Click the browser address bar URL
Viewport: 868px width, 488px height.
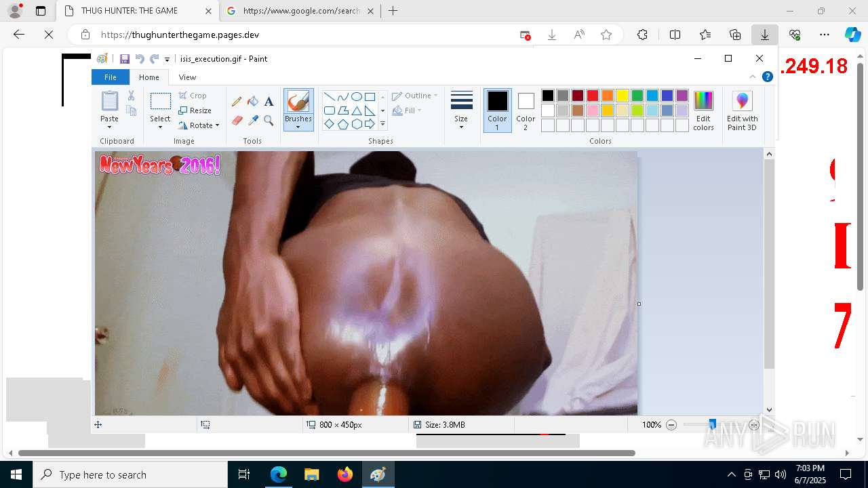tap(180, 35)
